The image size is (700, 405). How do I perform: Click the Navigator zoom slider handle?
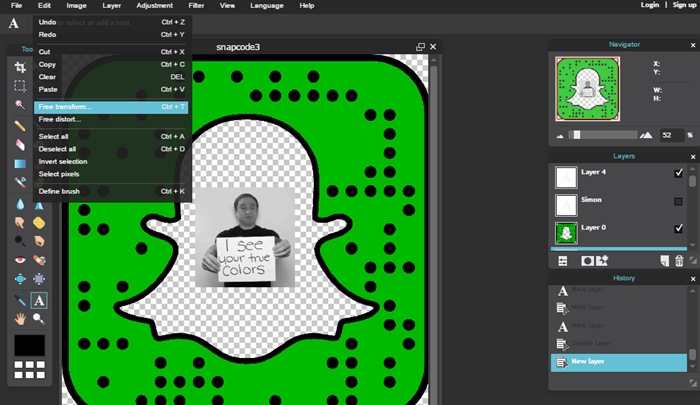point(577,135)
